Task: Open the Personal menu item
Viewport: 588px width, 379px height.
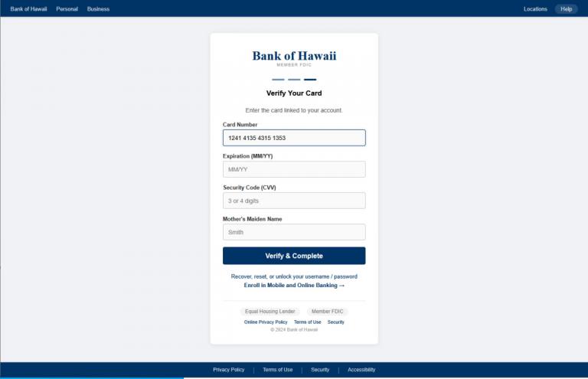Action: [x=67, y=9]
